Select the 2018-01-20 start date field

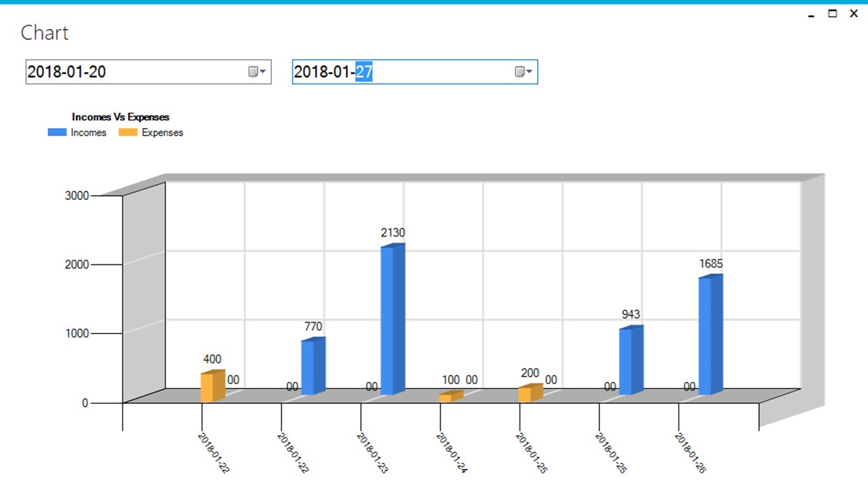click(102, 71)
